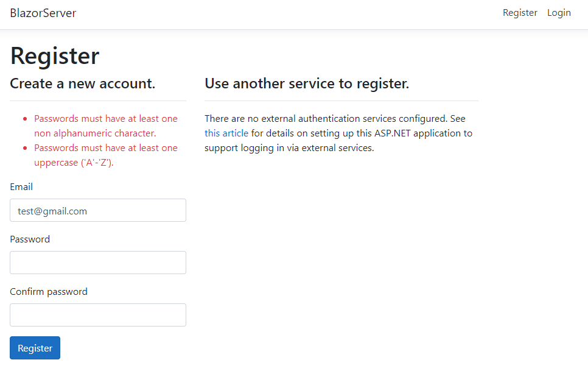Image resolution: width=588 pixels, height=371 pixels.
Task: Click the second red bullet point
Action: (x=25, y=148)
